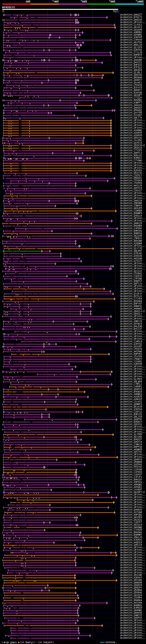The image size is (146, 644).
Task: Select the UniRef100_Q4A2S9 label
Action: [131, 201]
